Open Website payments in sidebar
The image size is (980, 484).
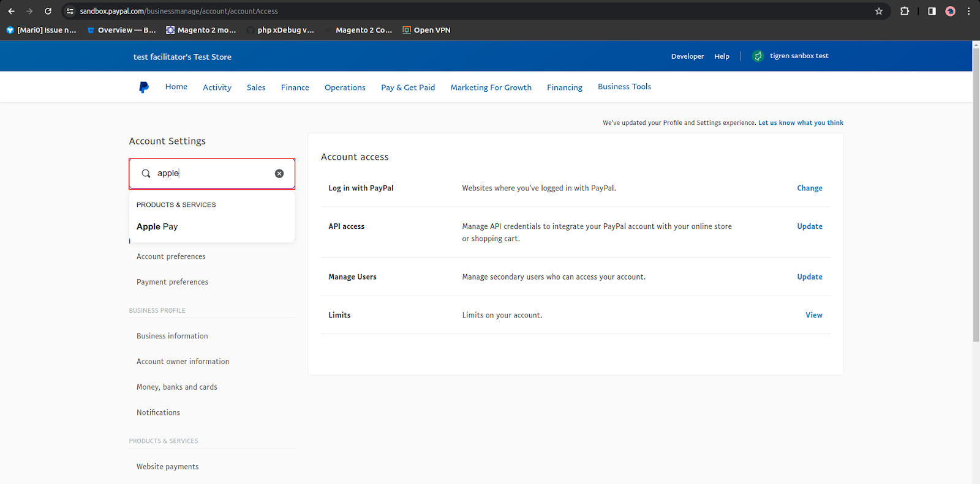(167, 466)
